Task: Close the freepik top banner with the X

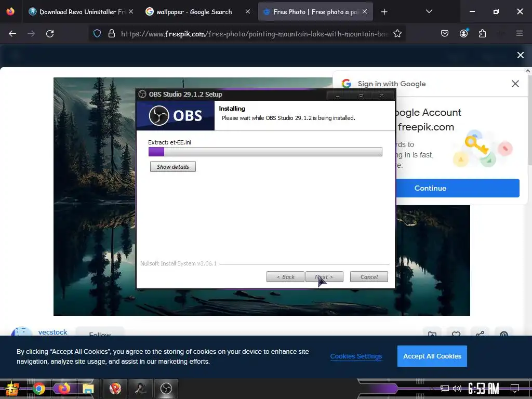Action: pyautogui.click(x=521, y=55)
